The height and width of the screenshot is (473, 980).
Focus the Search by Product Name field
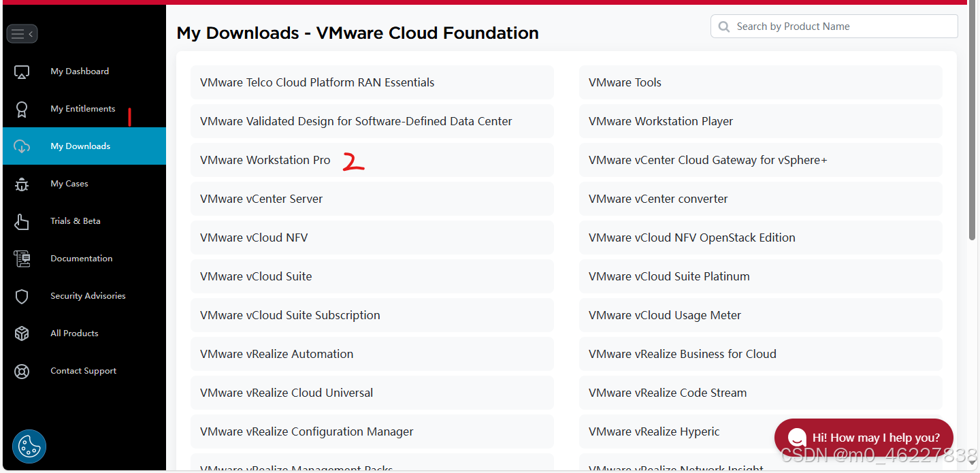coord(834,27)
